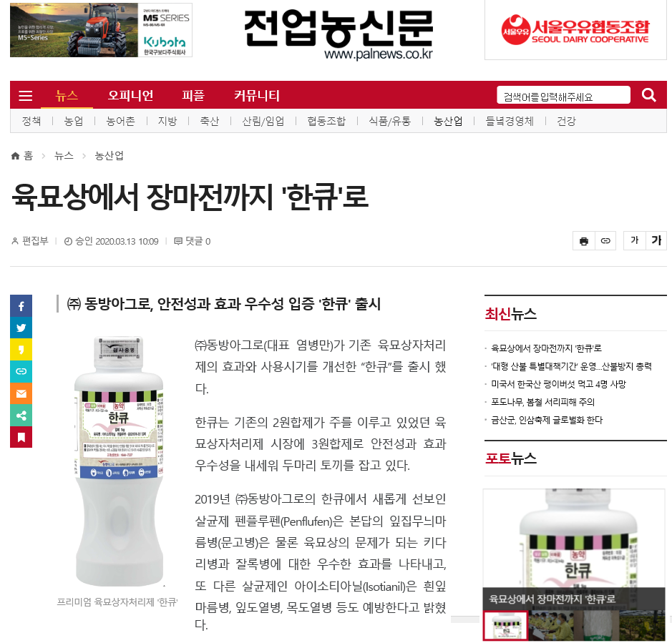Screen dimensions: 672x643
Task: Click subtitle '㈜ 동방아그로, 안전성과 효과'
Action: click(x=224, y=304)
